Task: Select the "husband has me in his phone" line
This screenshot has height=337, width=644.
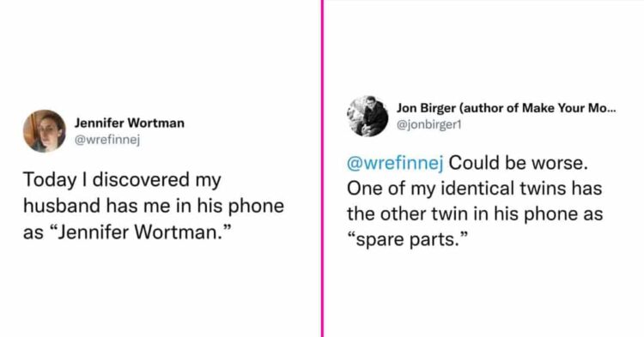Action: coord(154,206)
